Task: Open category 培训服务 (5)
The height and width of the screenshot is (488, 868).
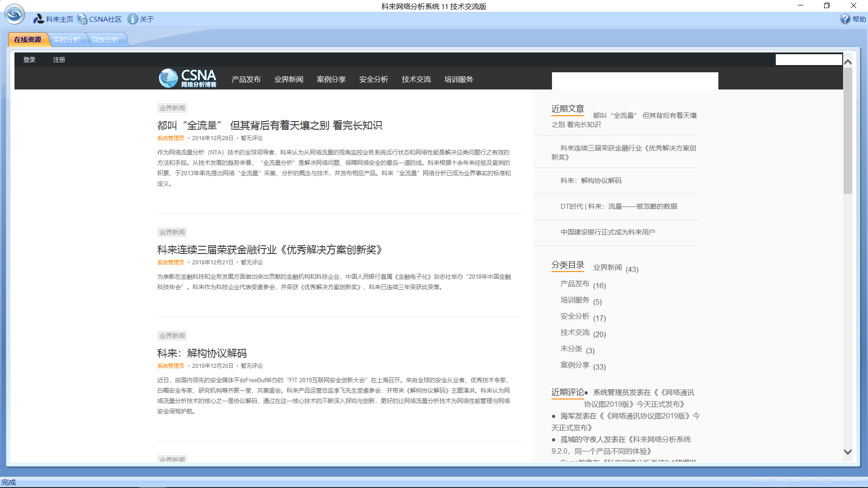Action: tap(575, 300)
